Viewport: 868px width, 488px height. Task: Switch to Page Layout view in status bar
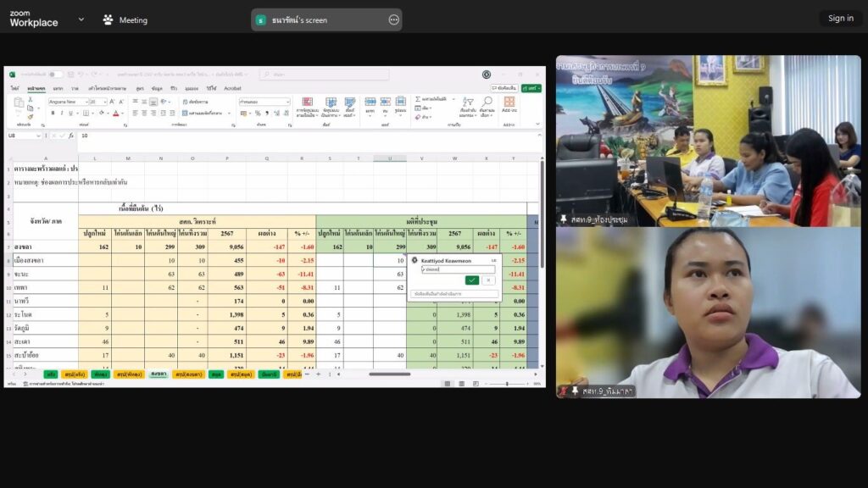[x=476, y=383]
